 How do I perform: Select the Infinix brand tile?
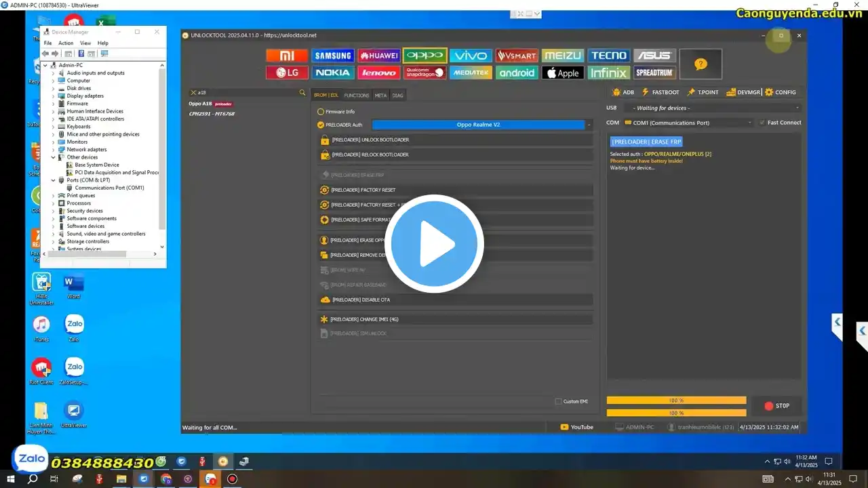tap(609, 73)
